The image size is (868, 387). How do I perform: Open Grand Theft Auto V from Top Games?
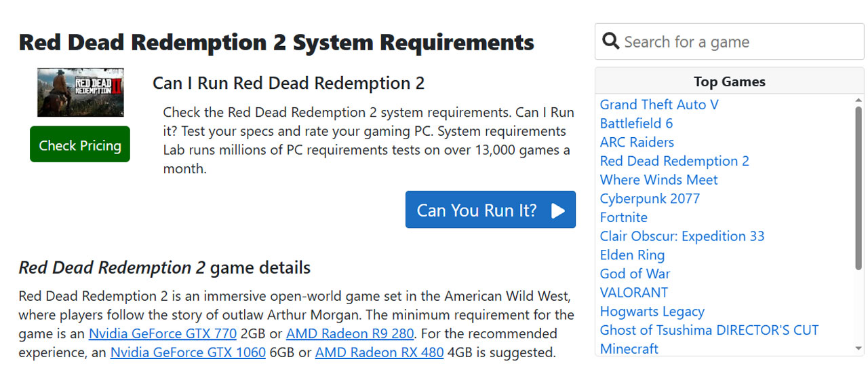coord(659,105)
